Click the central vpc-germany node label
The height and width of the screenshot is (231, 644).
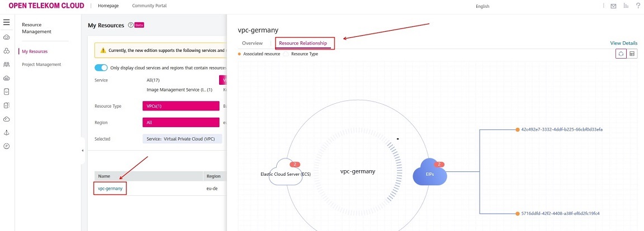pyautogui.click(x=358, y=172)
